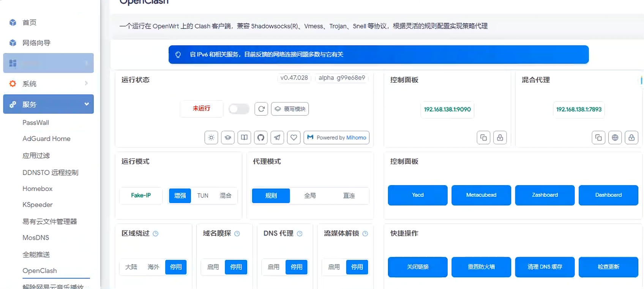This screenshot has width=644, height=289.
Task: Open 首页 in the sidebar
Action: point(30,22)
